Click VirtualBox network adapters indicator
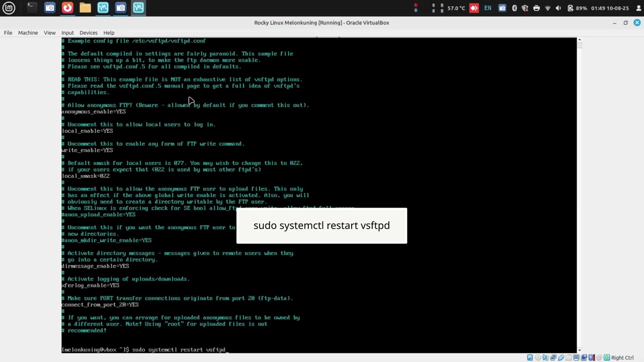Viewport: 644px width, 362px height. (553, 357)
